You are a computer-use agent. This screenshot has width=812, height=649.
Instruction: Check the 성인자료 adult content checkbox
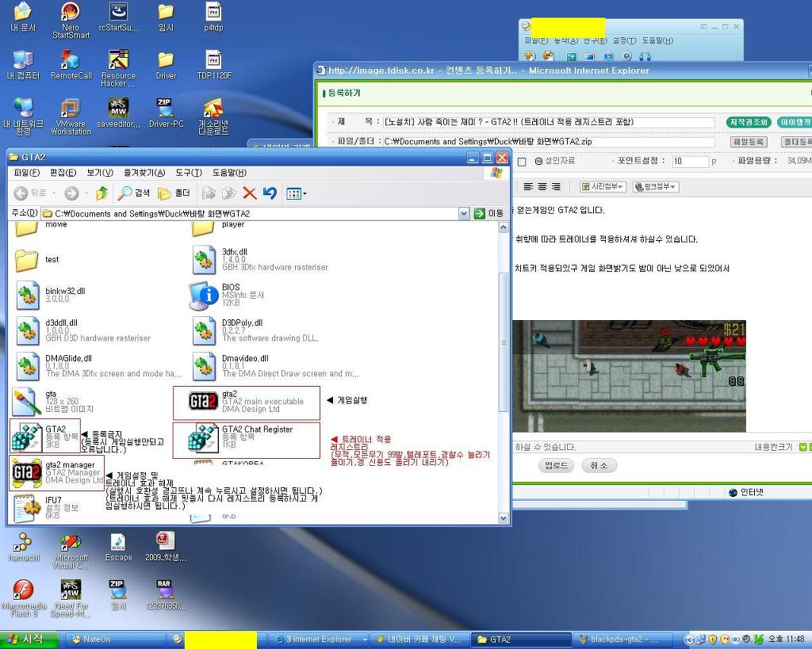[522, 162]
